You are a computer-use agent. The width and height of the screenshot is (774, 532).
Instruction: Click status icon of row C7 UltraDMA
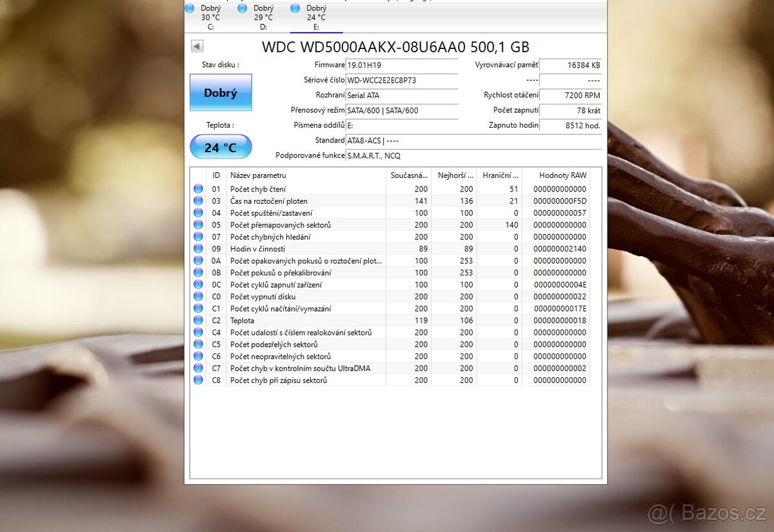[x=198, y=368]
